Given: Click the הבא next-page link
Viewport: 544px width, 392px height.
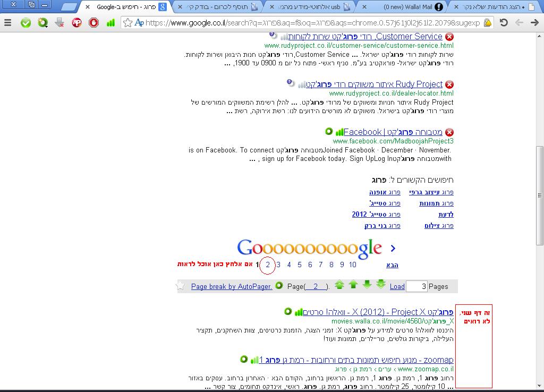Looking at the screenshot, I should coord(392,265).
